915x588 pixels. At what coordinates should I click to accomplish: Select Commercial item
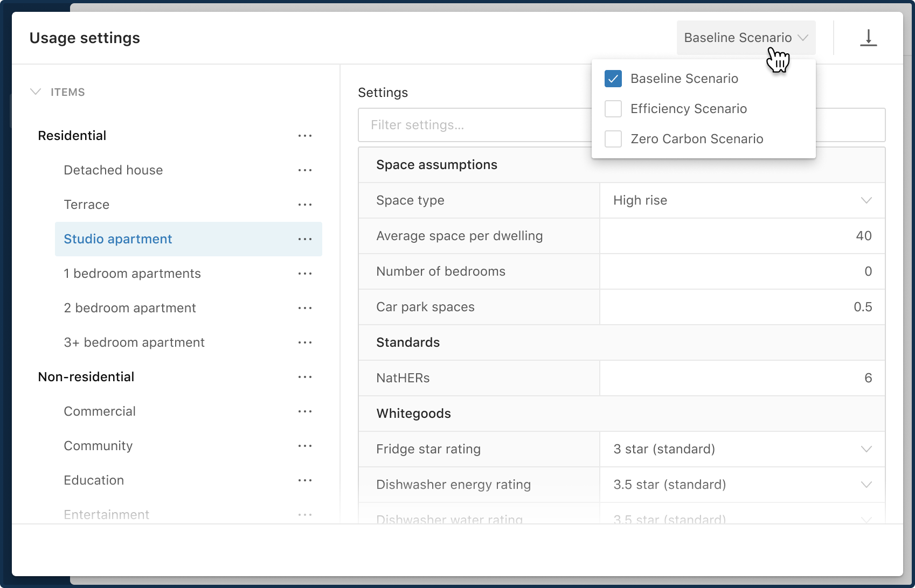[100, 411]
